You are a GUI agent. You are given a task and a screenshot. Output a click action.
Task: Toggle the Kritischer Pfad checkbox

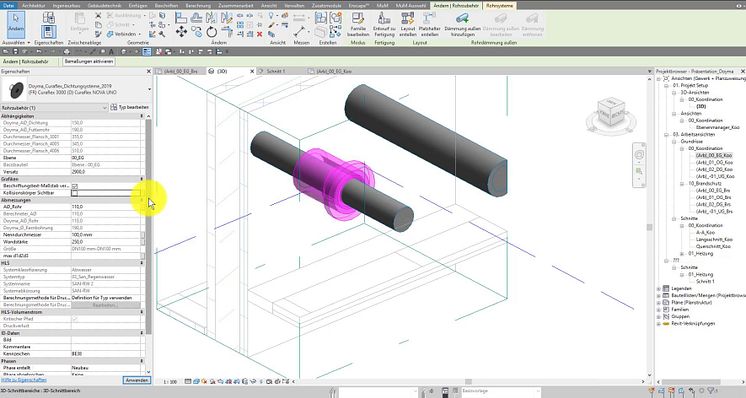click(75, 319)
